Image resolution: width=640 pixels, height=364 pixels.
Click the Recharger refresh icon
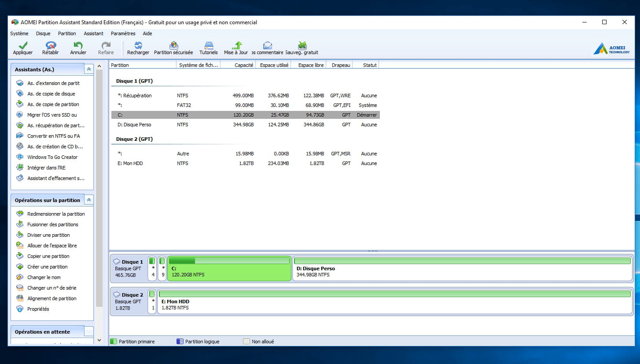coord(138,45)
